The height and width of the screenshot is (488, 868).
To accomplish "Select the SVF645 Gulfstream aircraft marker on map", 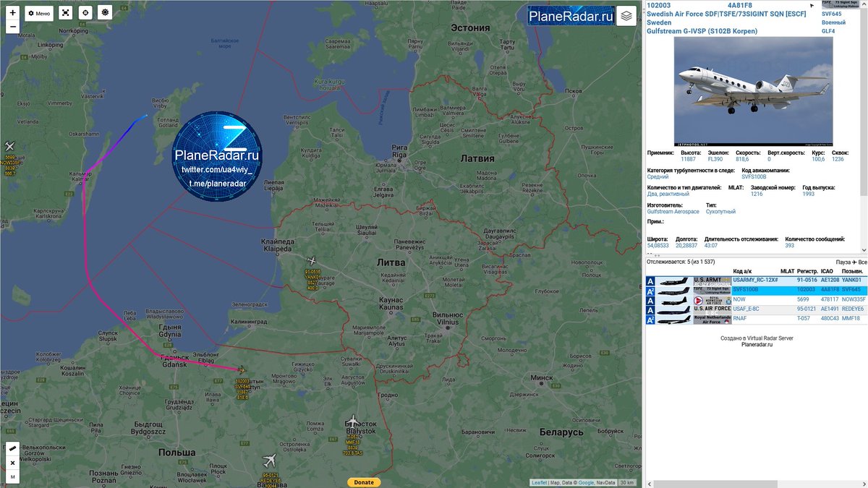I will tap(241, 369).
